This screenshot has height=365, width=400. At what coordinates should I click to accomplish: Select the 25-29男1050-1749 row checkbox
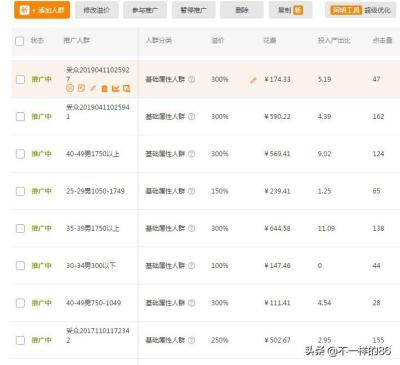20,191
